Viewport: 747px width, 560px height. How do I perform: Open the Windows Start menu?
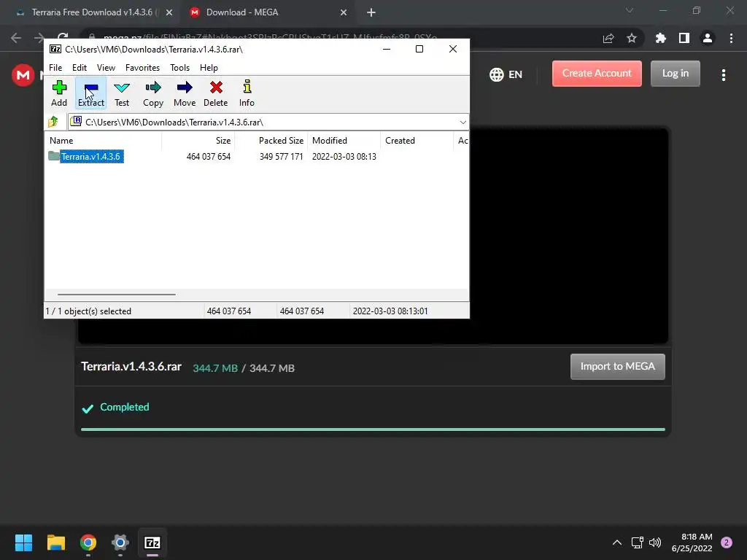coord(23,542)
